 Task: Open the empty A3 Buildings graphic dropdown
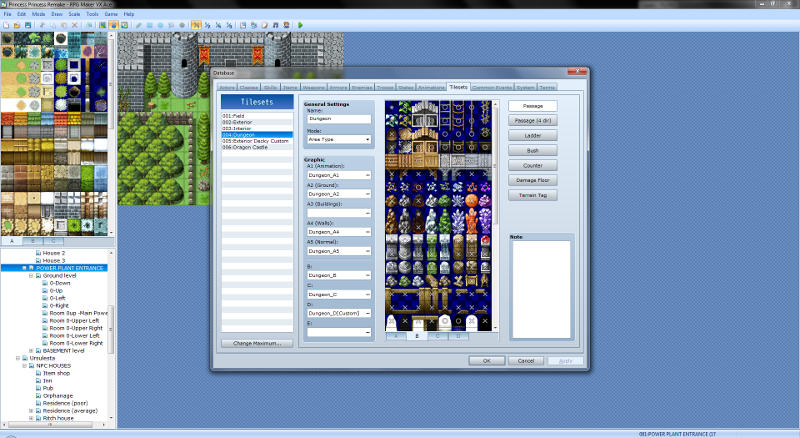pos(339,213)
